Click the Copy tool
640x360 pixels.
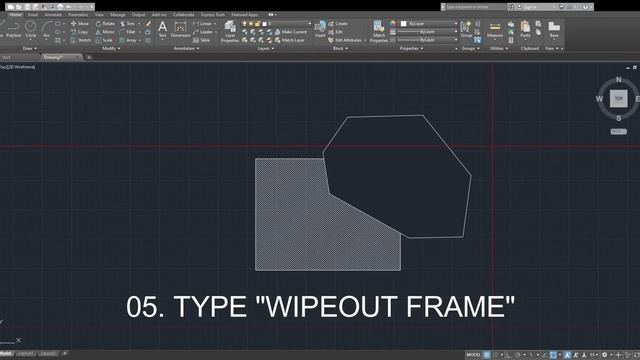[x=79, y=32]
